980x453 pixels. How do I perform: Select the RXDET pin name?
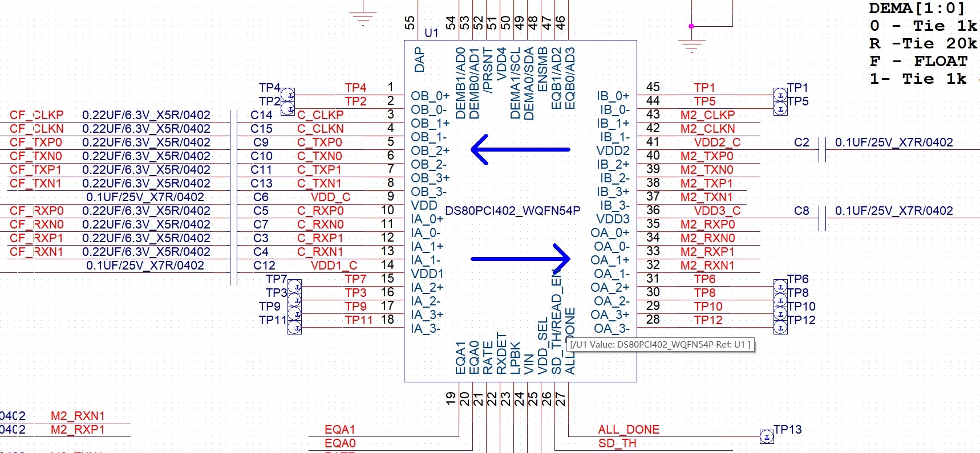point(501,353)
